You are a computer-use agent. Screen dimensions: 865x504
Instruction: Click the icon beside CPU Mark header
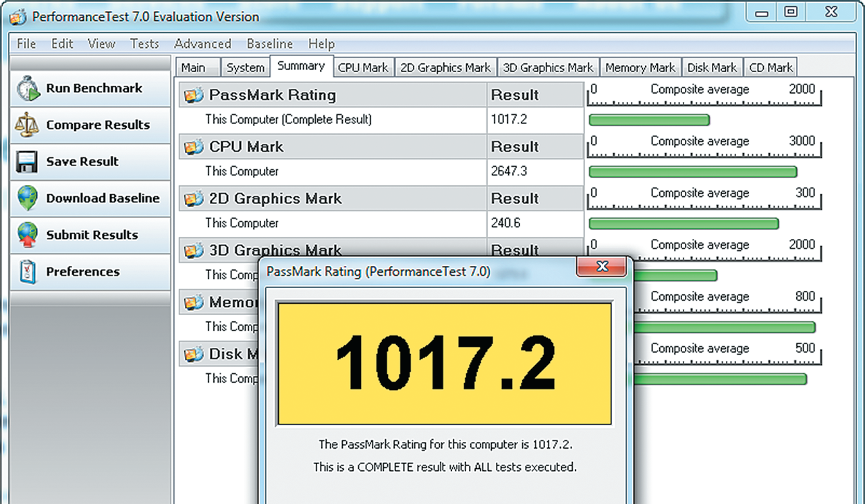click(x=194, y=147)
